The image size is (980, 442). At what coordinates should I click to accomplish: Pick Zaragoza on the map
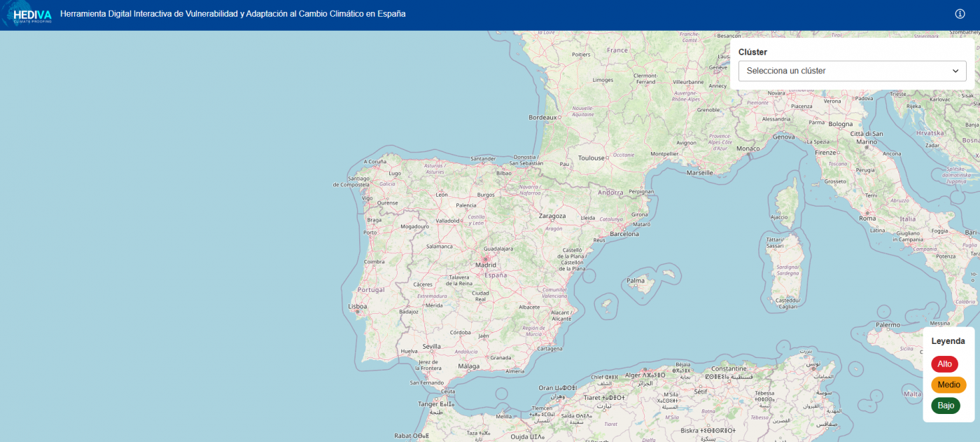(552, 216)
